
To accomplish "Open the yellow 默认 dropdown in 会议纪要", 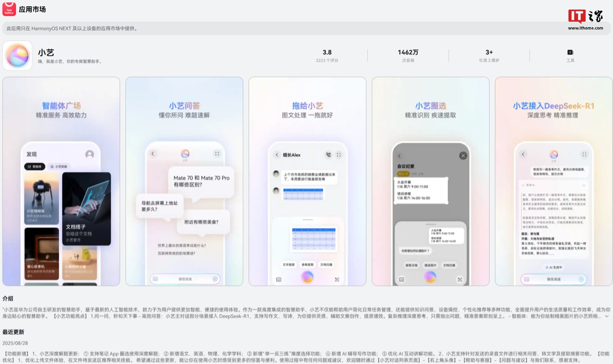I will point(403,174).
